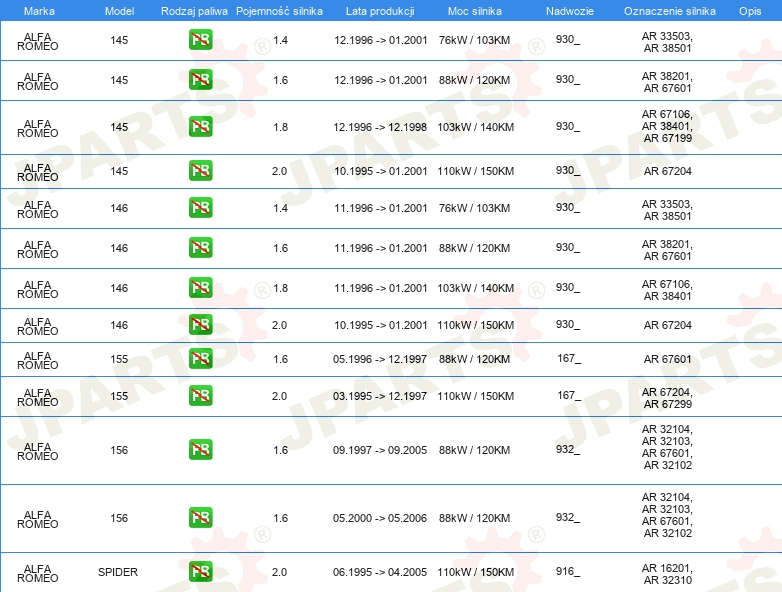Select the 1.8 engine capacity cell for model 145
The image size is (782, 592).
280,127
